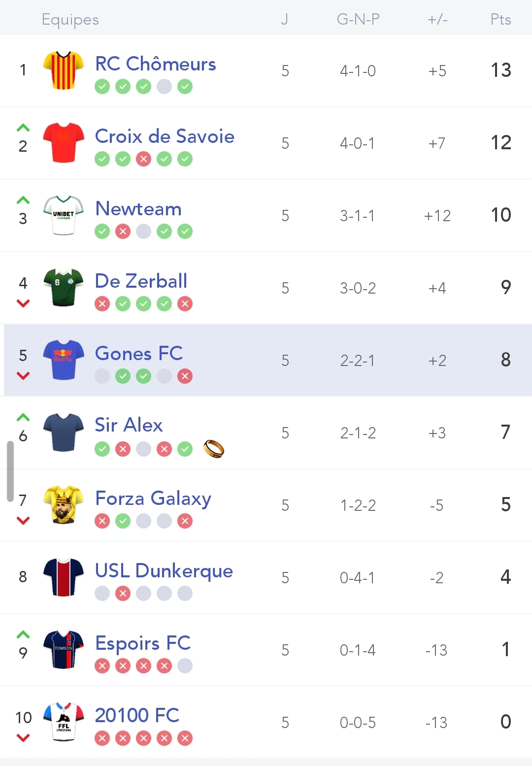Tap Croix de Savoie red jersey icon

point(63,142)
